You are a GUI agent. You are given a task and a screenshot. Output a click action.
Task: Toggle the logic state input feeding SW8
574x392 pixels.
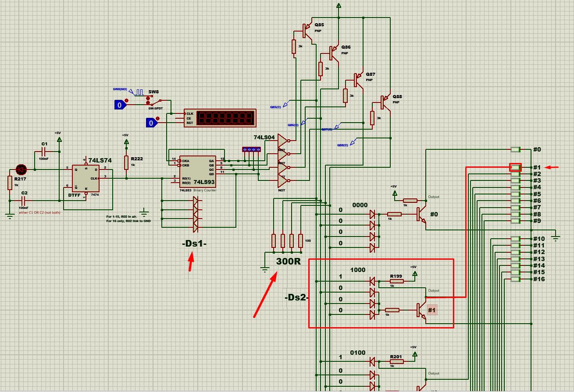(121, 105)
